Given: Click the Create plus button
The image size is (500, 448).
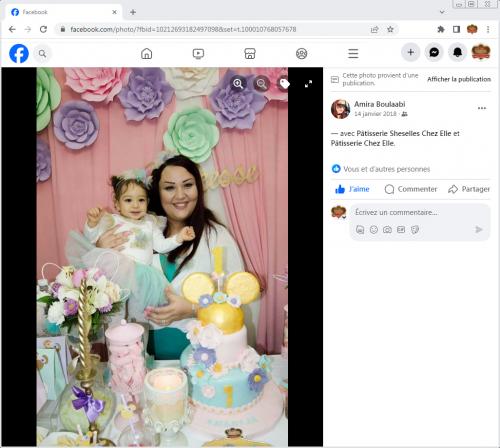Looking at the screenshot, I should [x=411, y=52].
